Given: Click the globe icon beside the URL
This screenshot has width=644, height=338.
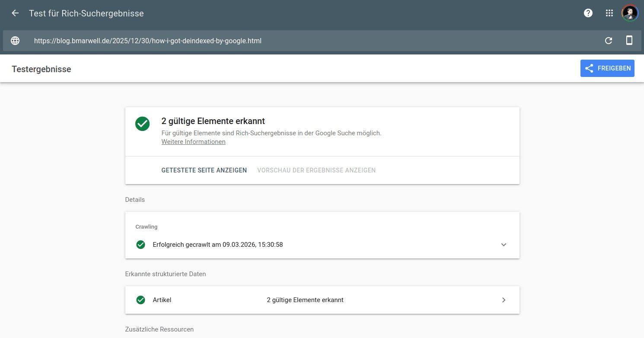Looking at the screenshot, I should (15, 41).
